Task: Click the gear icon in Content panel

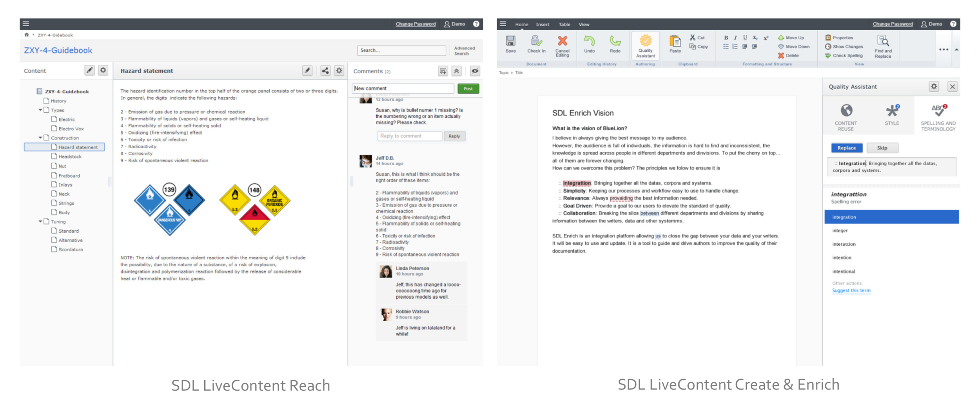Action: click(x=103, y=71)
